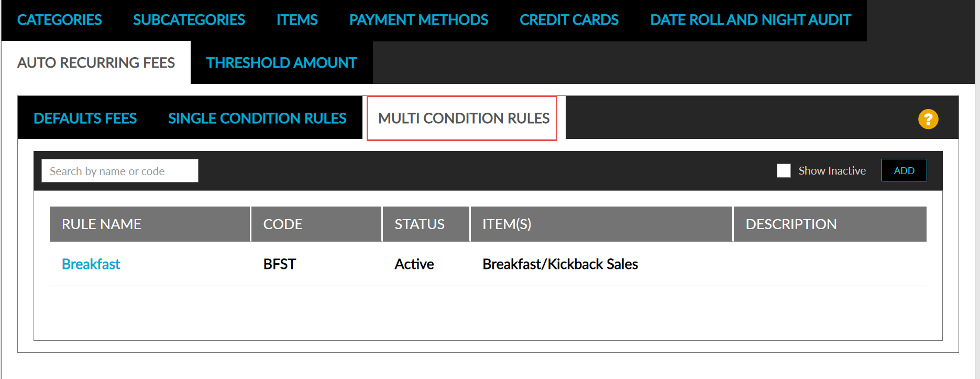Screen dimensions: 980x379
Task: Switch to Date Roll and Night Audit tab
Action: [x=750, y=20]
